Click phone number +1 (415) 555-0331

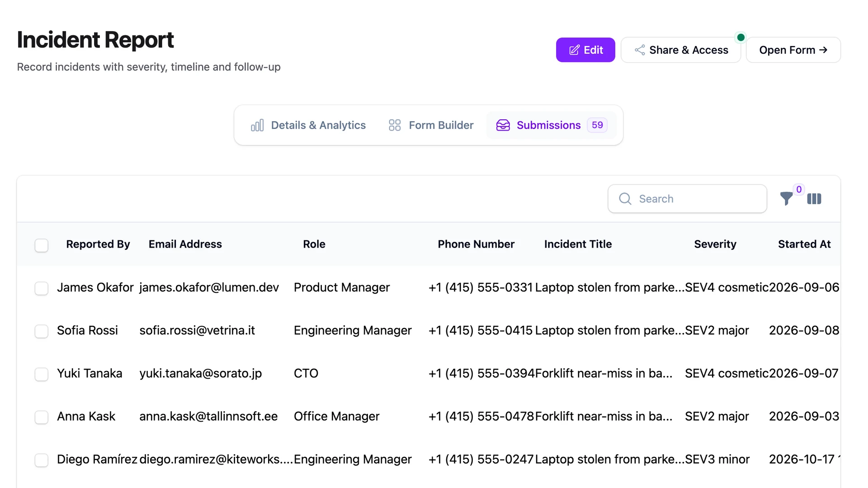click(481, 287)
